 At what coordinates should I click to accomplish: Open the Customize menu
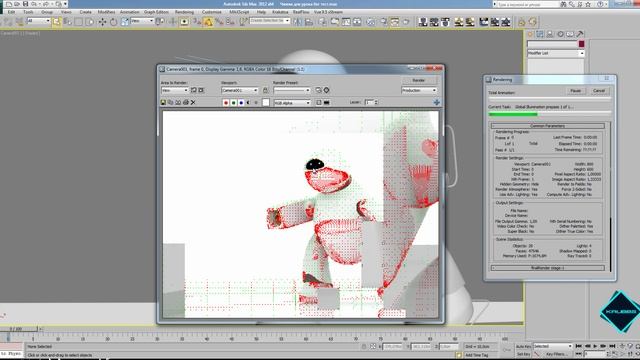211,12
